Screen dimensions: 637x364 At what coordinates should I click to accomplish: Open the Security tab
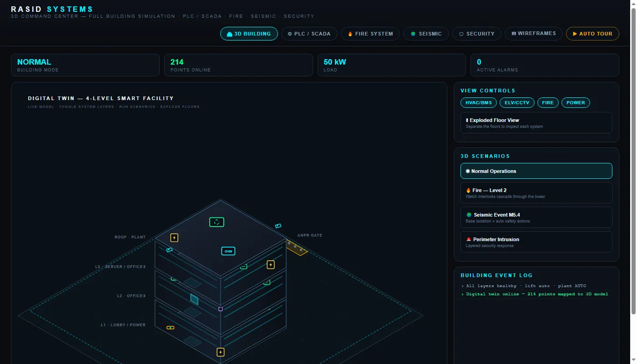pyautogui.click(x=477, y=34)
